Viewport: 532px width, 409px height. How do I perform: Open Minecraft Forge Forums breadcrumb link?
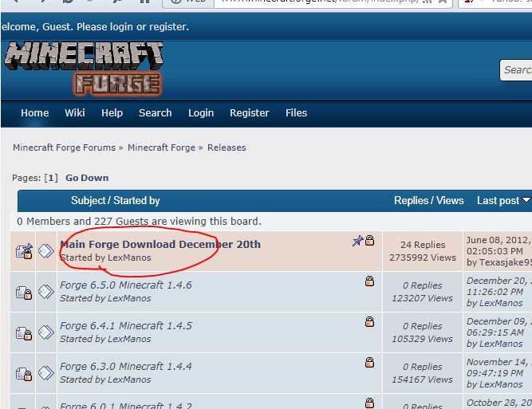tap(64, 147)
